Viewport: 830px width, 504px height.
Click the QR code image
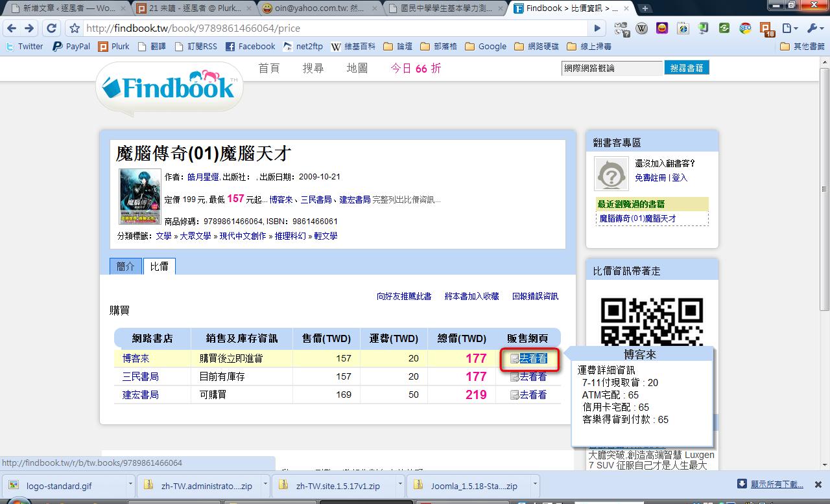(652, 321)
